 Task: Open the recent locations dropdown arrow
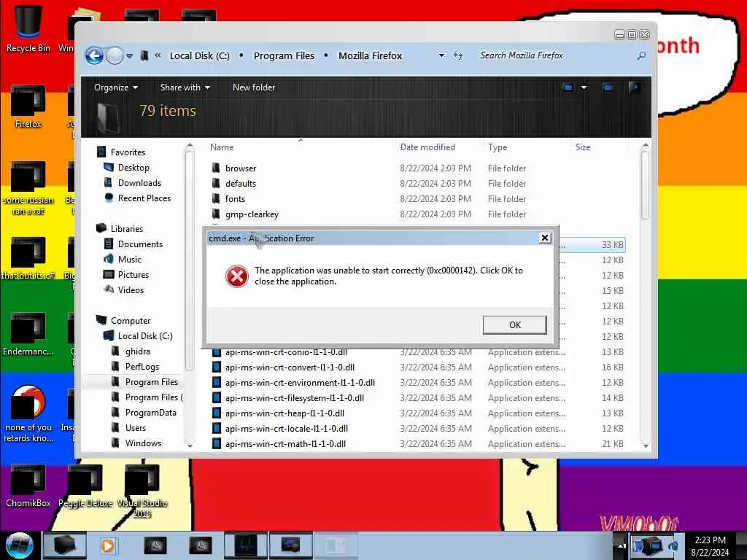(x=130, y=55)
